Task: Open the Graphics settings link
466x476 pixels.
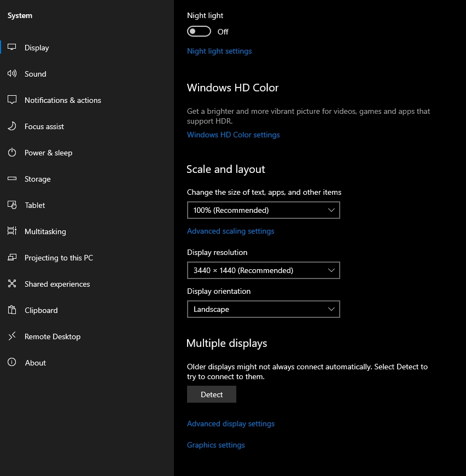Action: click(215, 445)
